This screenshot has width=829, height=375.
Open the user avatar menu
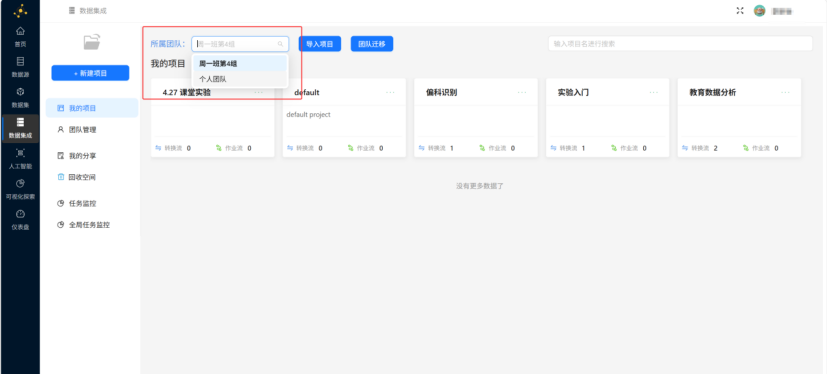pyautogui.click(x=759, y=11)
